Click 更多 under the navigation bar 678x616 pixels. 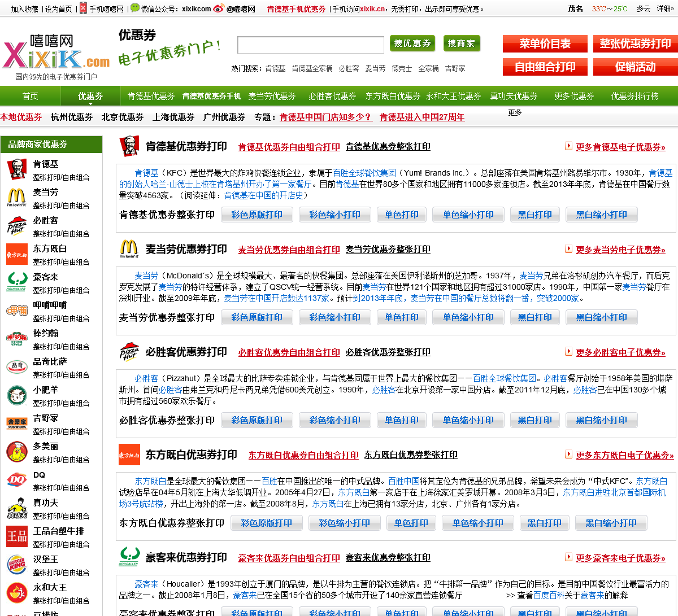[x=515, y=112]
